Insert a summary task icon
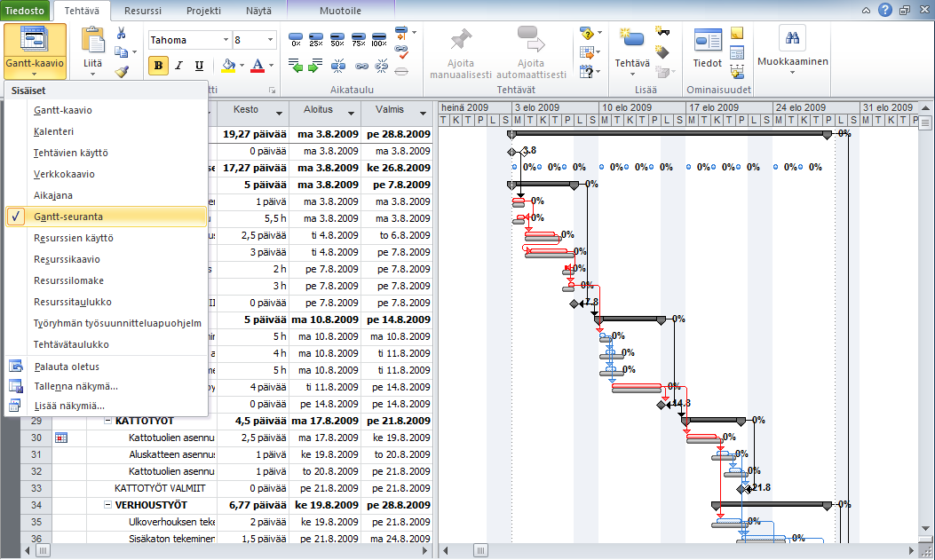Image resolution: width=935 pixels, height=560 pixels. [662, 32]
